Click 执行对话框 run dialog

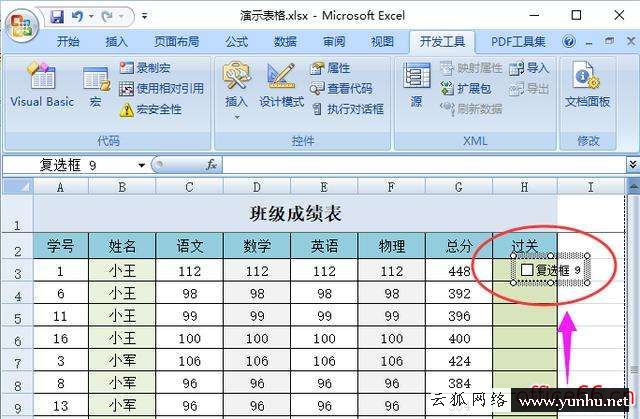[x=347, y=109]
